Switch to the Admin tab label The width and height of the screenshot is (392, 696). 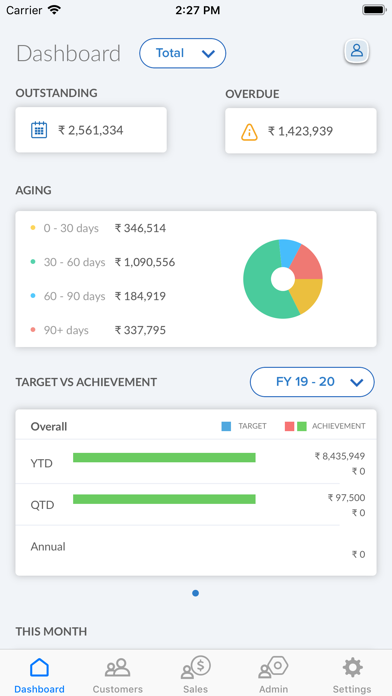(x=273, y=689)
